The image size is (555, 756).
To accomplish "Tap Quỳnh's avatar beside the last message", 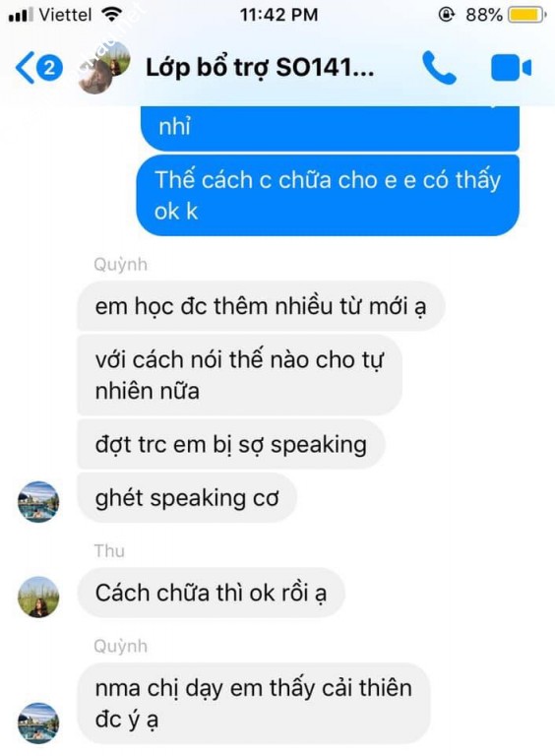I will [x=38, y=724].
